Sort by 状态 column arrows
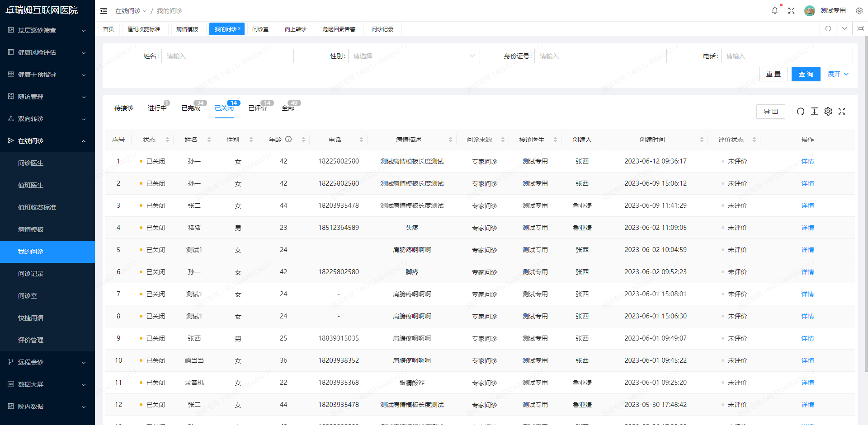The image size is (868, 425). click(x=167, y=140)
